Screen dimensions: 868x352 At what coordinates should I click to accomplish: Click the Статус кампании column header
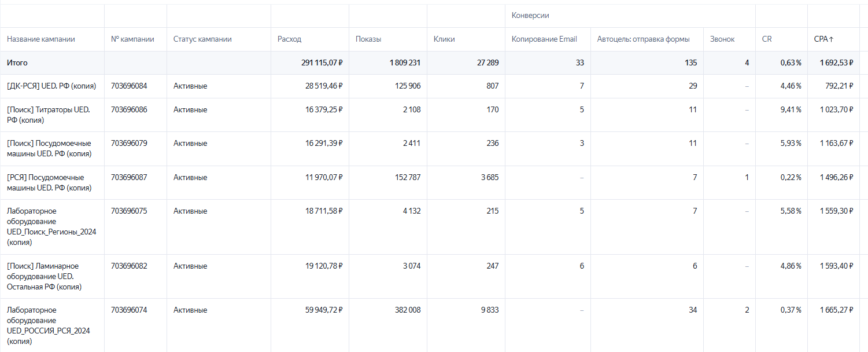202,39
